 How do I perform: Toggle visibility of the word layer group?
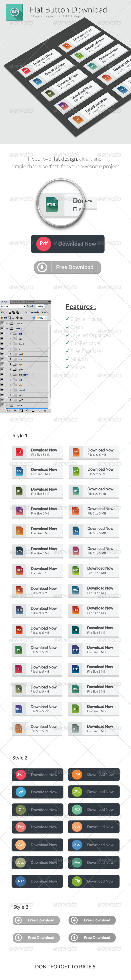click(x=2, y=390)
